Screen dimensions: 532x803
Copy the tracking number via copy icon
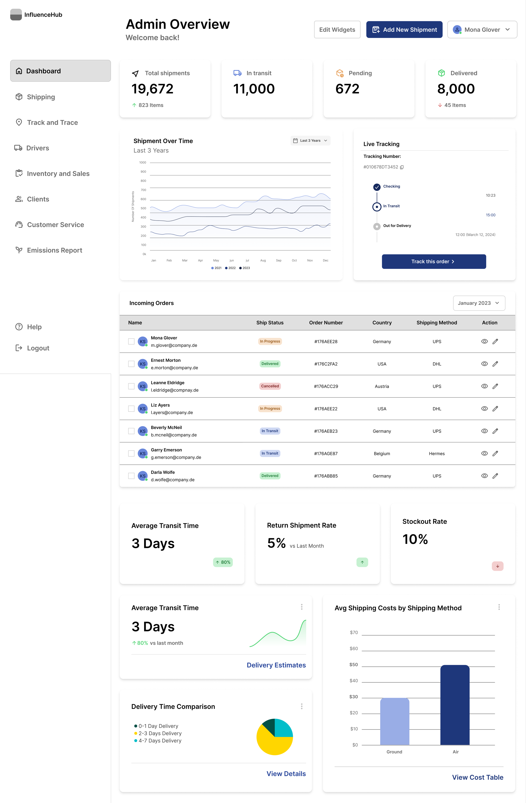click(402, 167)
